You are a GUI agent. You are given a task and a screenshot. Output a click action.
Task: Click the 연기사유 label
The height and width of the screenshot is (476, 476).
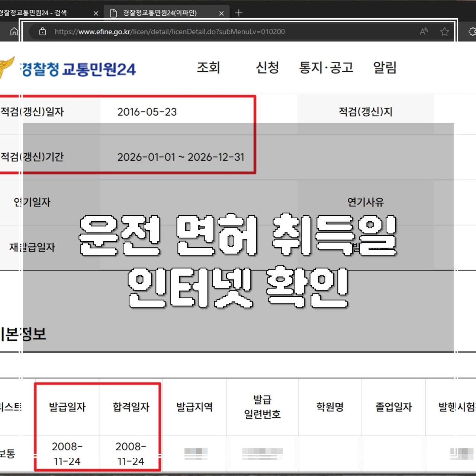pyautogui.click(x=366, y=202)
